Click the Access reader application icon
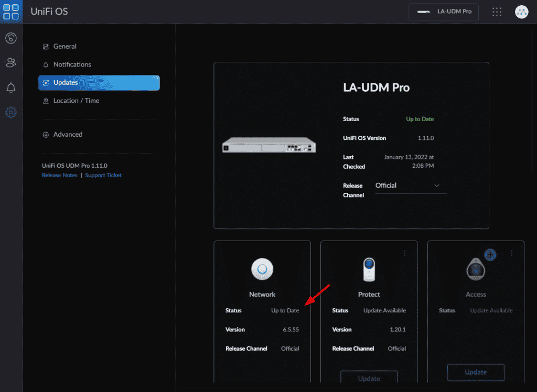This screenshot has width=537, height=392. pos(476,269)
